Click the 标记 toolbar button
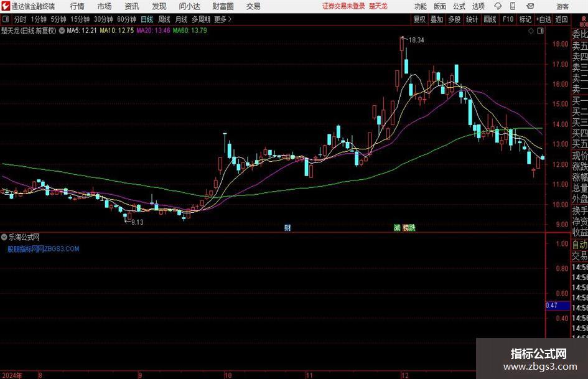The image size is (588, 379). [x=525, y=19]
